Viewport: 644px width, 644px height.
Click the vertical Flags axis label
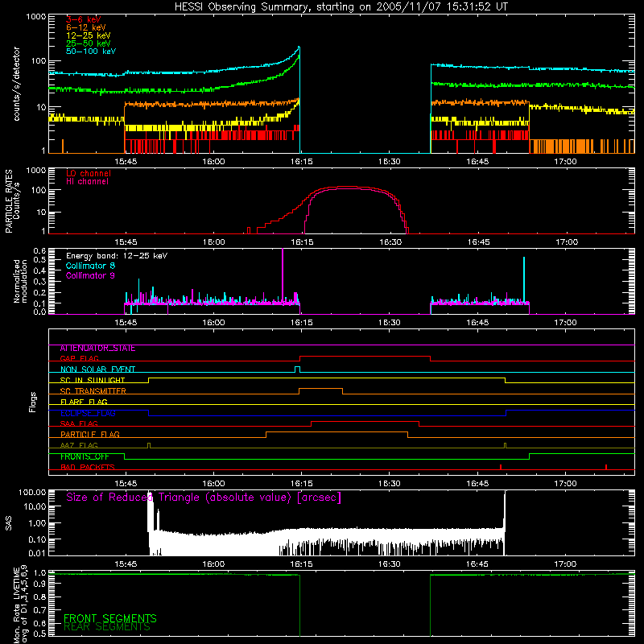(33, 402)
